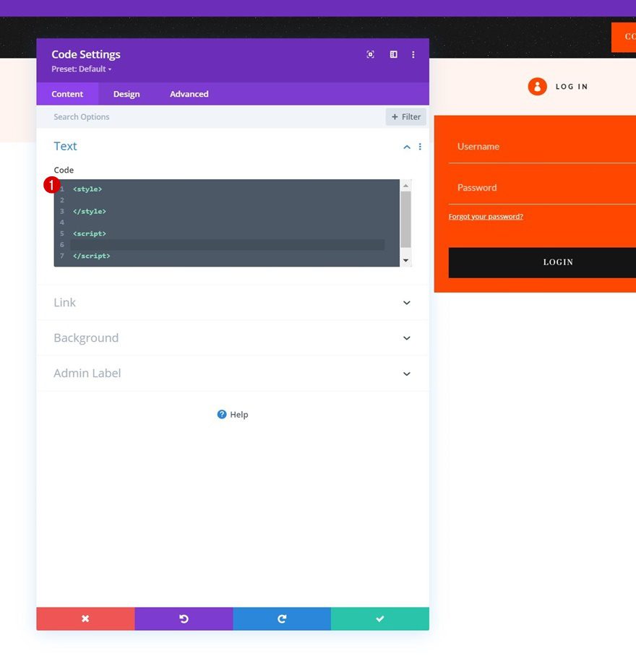Click the expand modal view icon
Viewport: 636px width, 672px height.
click(x=370, y=54)
